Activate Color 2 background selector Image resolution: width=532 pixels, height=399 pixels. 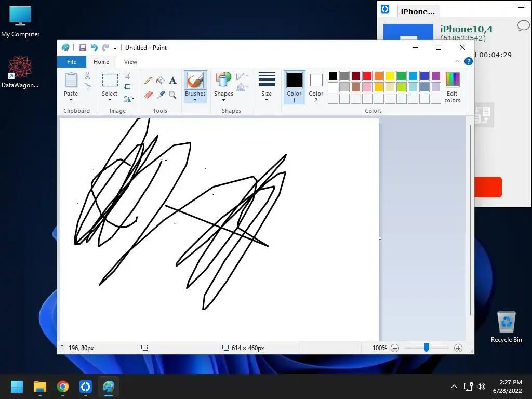tap(316, 87)
